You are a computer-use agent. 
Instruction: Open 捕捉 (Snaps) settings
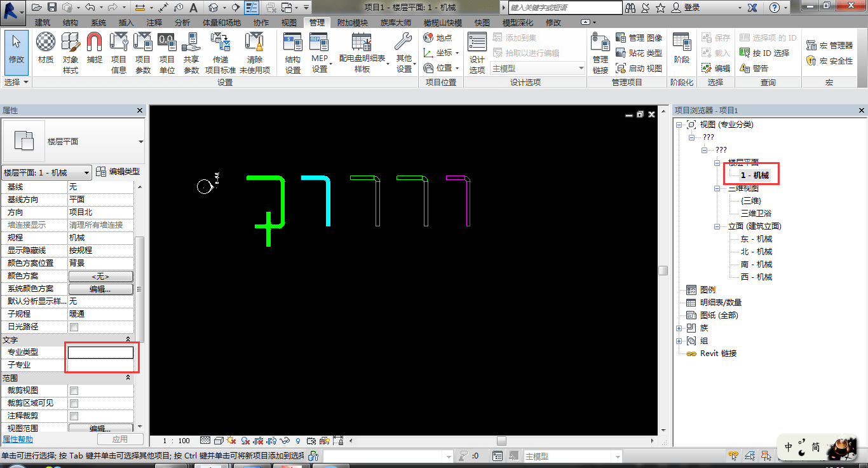pos(94,49)
